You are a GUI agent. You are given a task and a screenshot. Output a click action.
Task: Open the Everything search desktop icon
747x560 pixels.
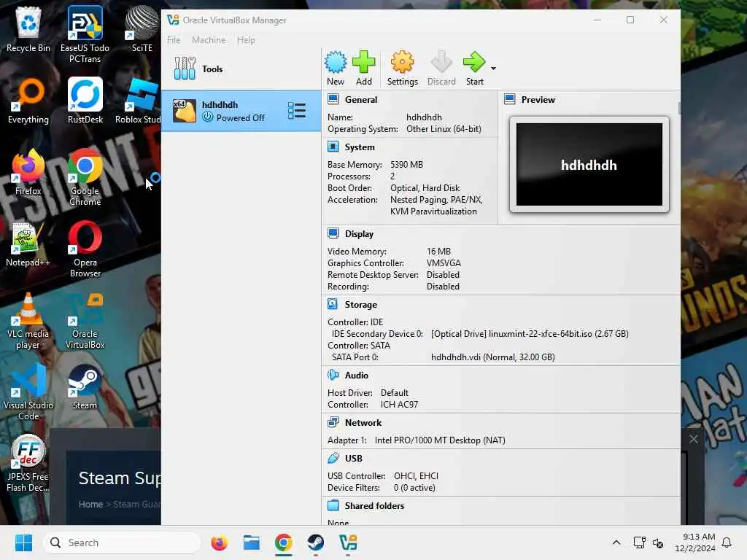click(28, 101)
